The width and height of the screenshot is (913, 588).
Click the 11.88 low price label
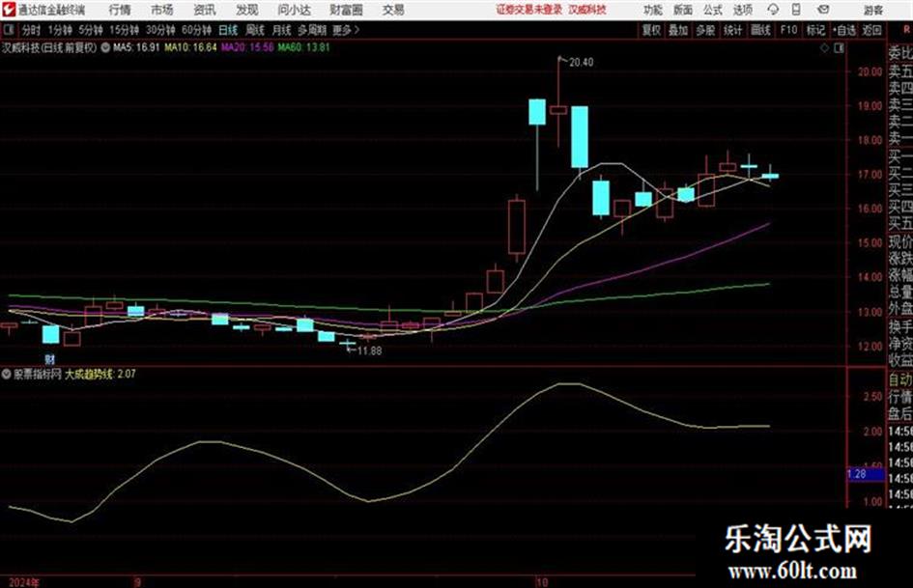(x=370, y=350)
